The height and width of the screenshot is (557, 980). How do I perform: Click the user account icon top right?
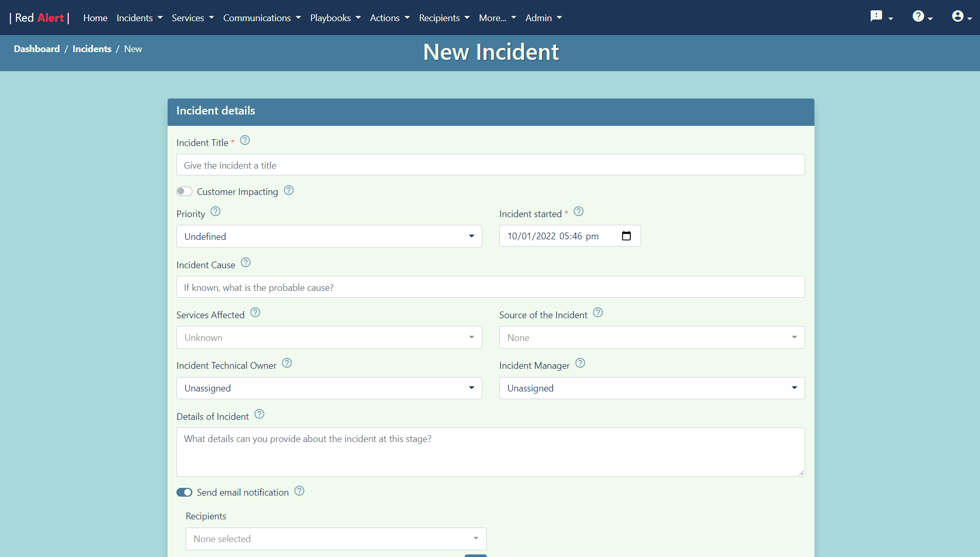(x=957, y=16)
